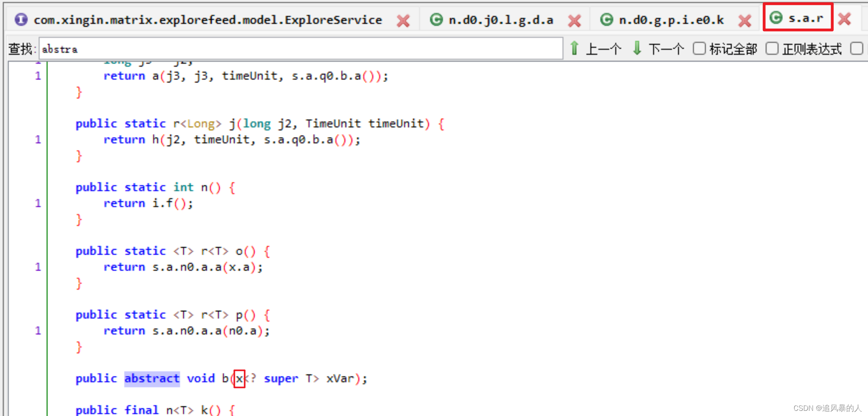Click the highlighted abstract keyword
Image resolution: width=868 pixels, height=416 pixels.
click(152, 378)
